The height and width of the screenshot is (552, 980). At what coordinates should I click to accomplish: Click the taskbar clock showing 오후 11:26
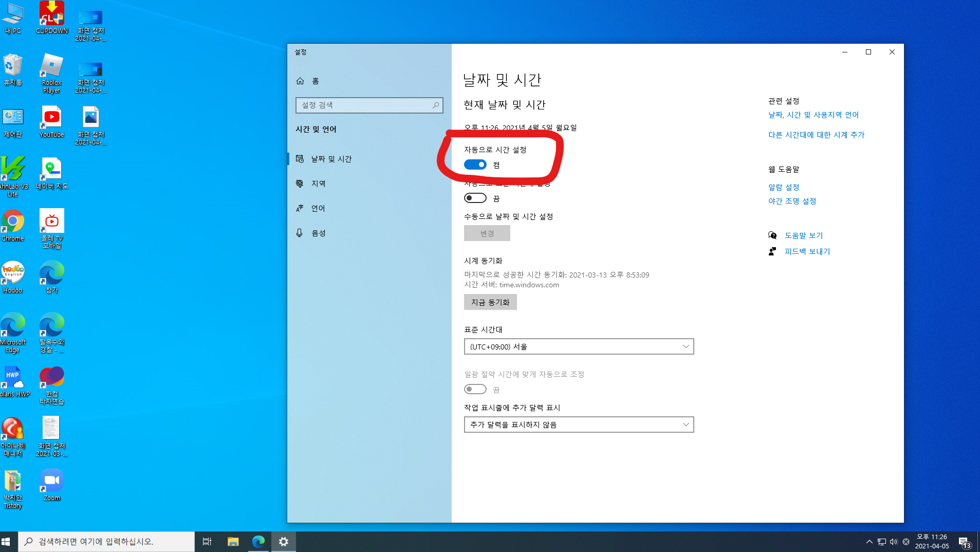point(932,542)
